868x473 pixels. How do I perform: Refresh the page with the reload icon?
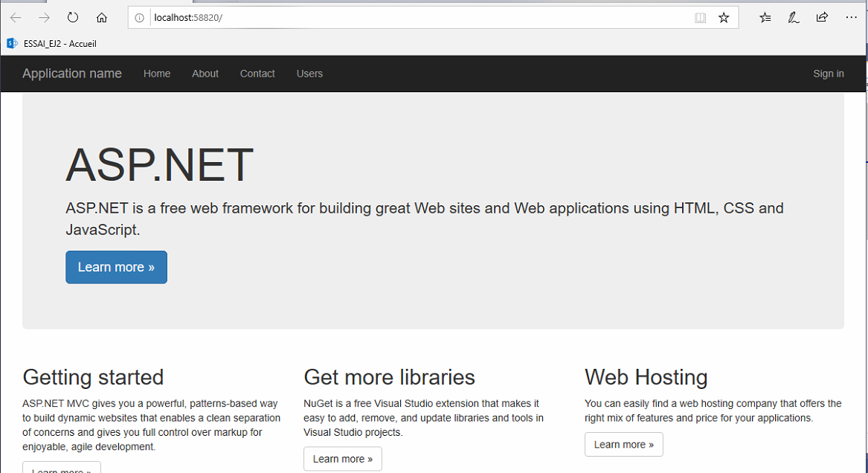click(x=73, y=18)
